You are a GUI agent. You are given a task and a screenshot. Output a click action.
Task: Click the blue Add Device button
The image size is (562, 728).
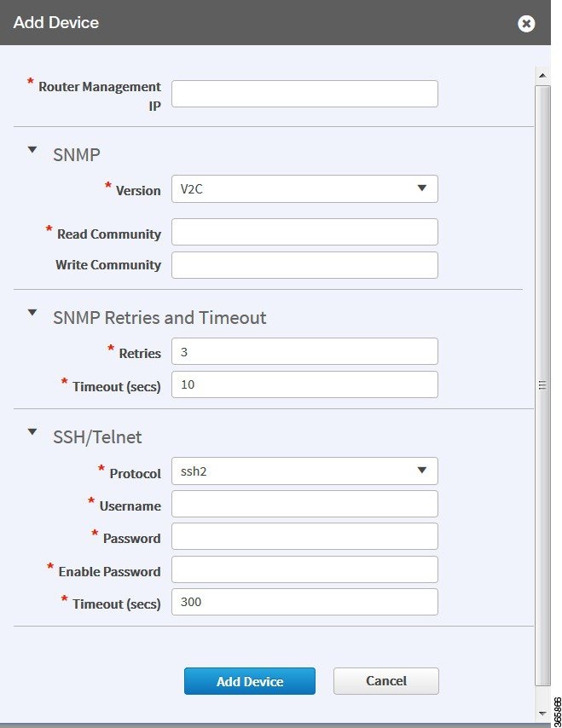point(250,681)
